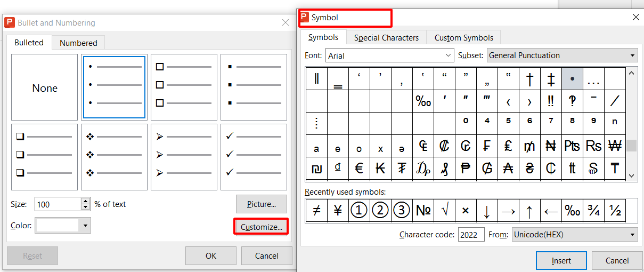Viewport: 644px width, 272px height.
Task: Select the arrowhead bullet style
Action: (184, 157)
